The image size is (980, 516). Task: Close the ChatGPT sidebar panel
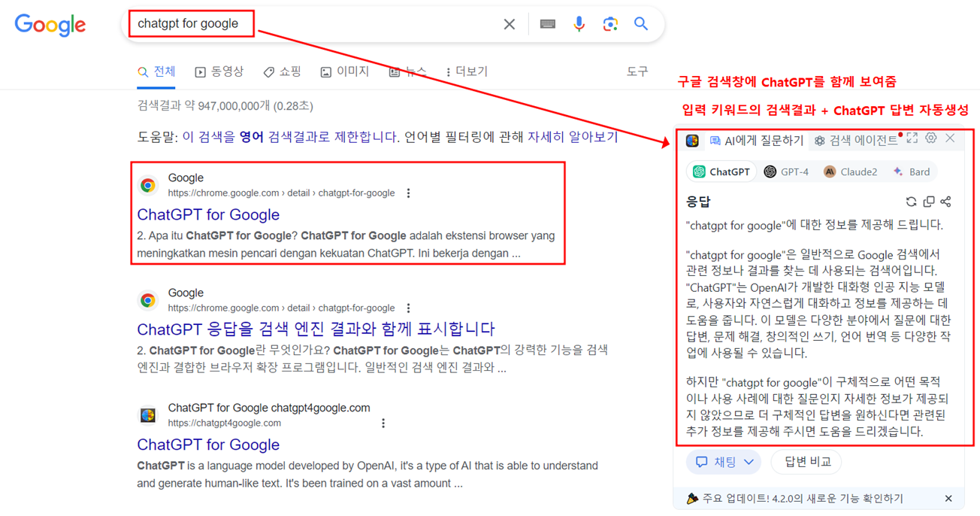coord(951,138)
